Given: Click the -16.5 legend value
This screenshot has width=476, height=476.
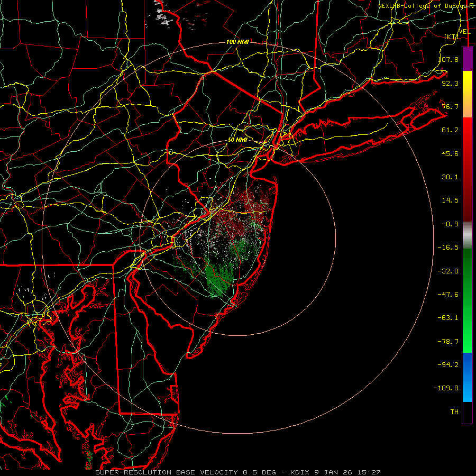Looking at the screenshot, I should point(448,248).
